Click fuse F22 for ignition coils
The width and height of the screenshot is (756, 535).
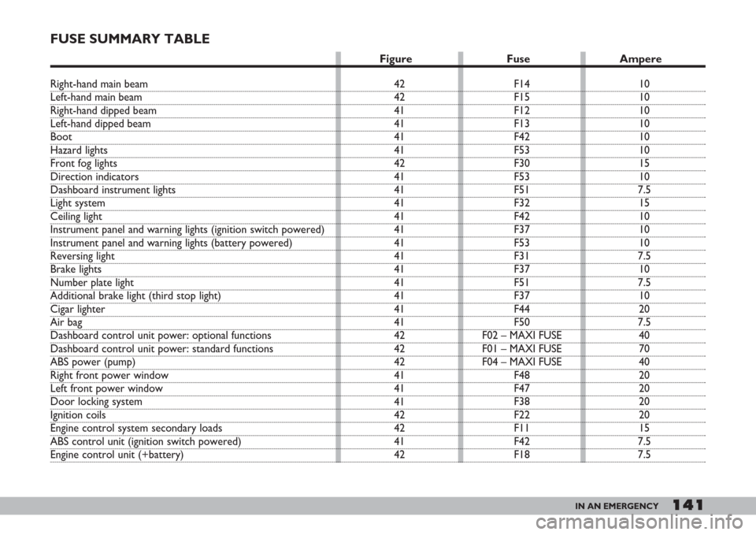point(521,415)
